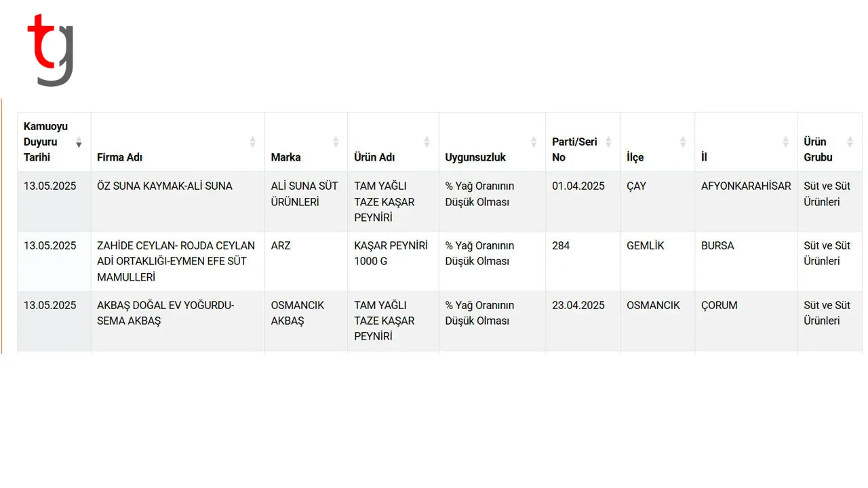Click the AFYONKARAHİSAR province cell
This screenshot has width=868, height=488.
pyautogui.click(x=746, y=202)
